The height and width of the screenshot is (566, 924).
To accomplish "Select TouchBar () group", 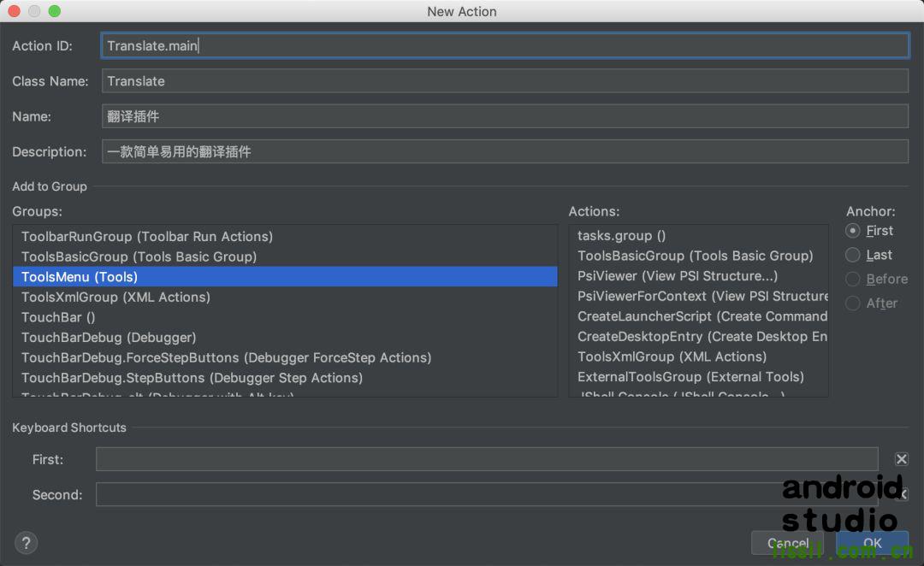I will 285,317.
